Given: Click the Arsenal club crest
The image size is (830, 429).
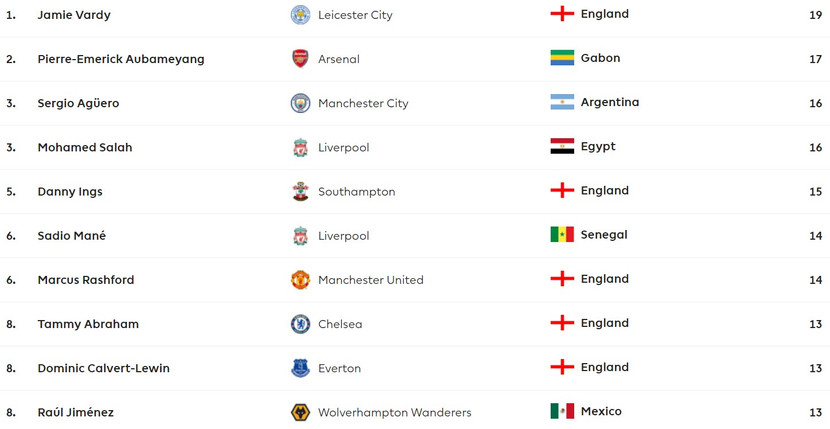Looking at the screenshot, I should (300, 59).
